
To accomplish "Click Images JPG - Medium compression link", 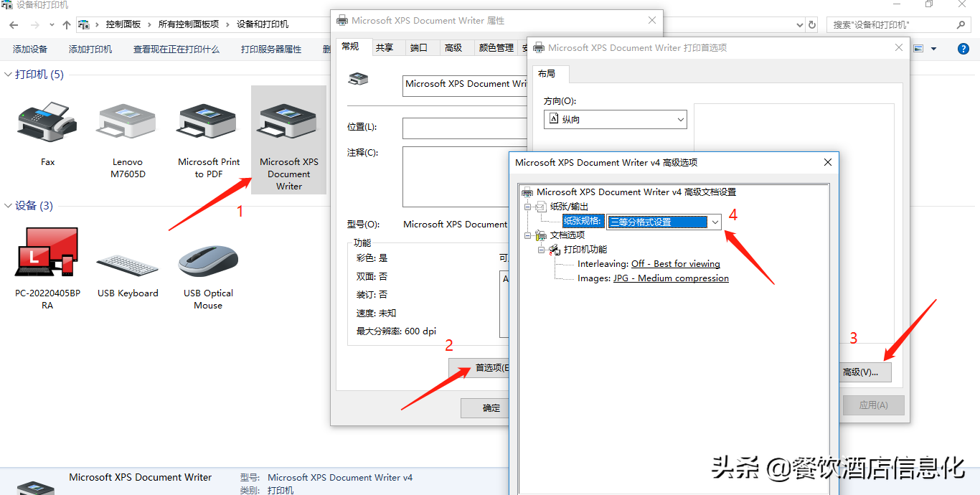I will [671, 278].
